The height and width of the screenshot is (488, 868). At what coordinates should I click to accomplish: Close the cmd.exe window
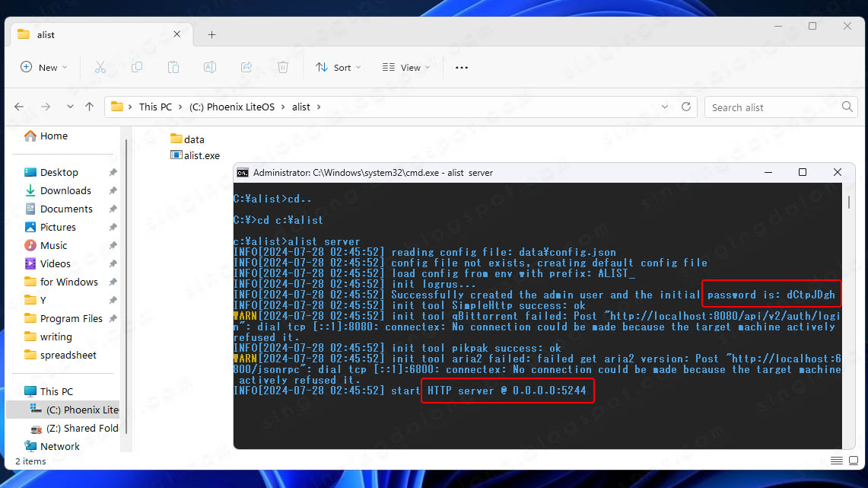pos(837,172)
